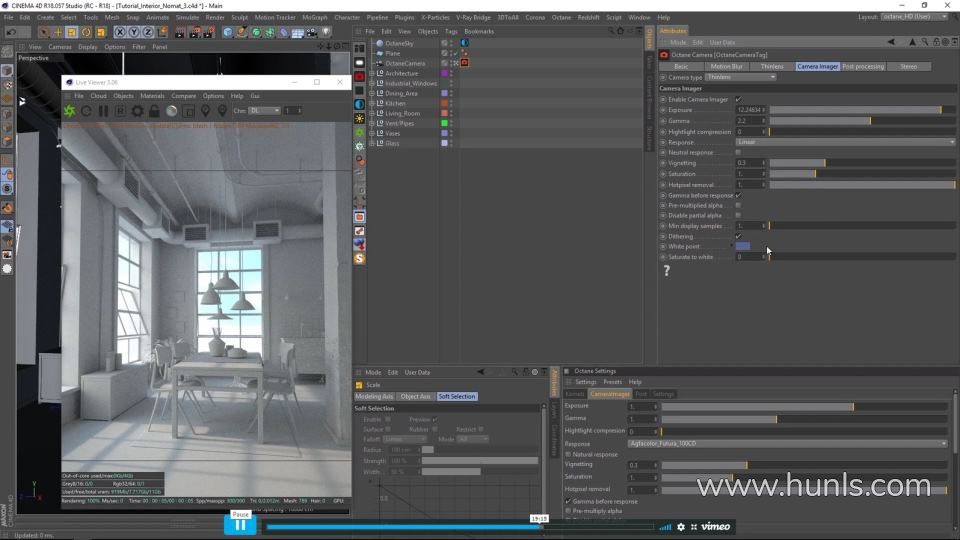Open Live Viewer settings gear icon
This screenshot has width=960, height=540.
(137, 111)
